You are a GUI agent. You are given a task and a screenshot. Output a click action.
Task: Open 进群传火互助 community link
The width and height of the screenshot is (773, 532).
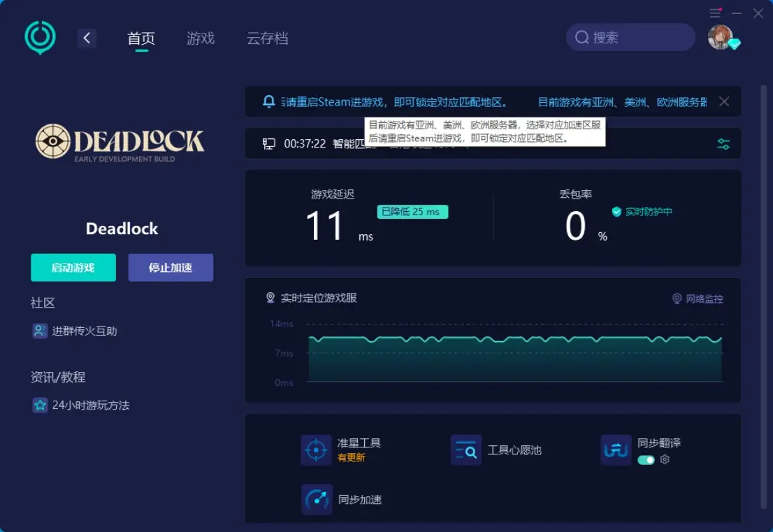pos(85,331)
